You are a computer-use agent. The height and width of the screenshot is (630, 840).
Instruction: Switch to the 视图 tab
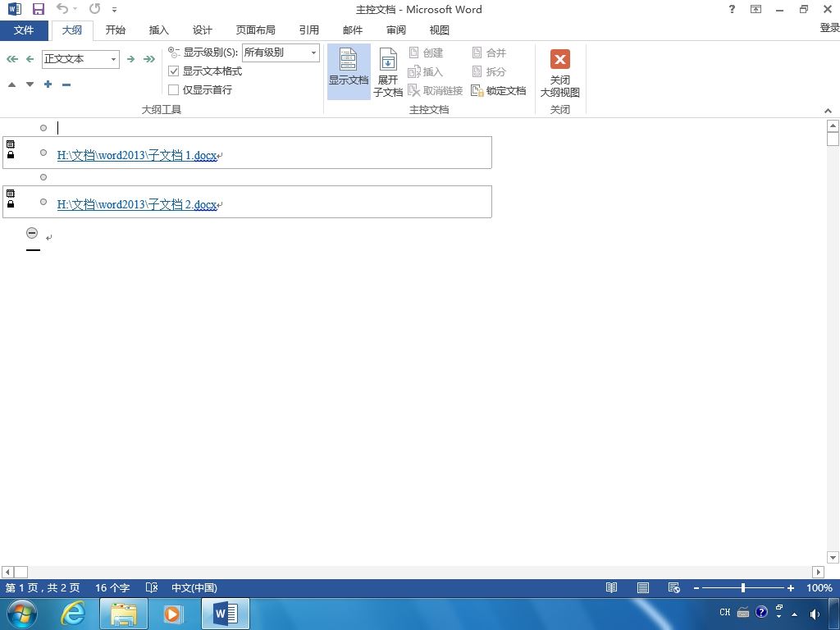(x=440, y=30)
